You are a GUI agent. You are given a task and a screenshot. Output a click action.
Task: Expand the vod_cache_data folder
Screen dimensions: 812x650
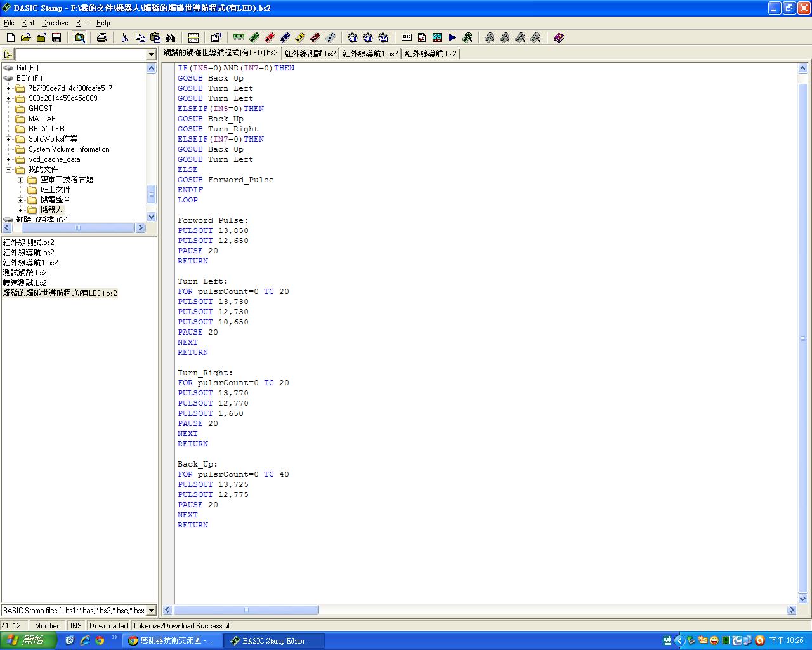coord(9,159)
